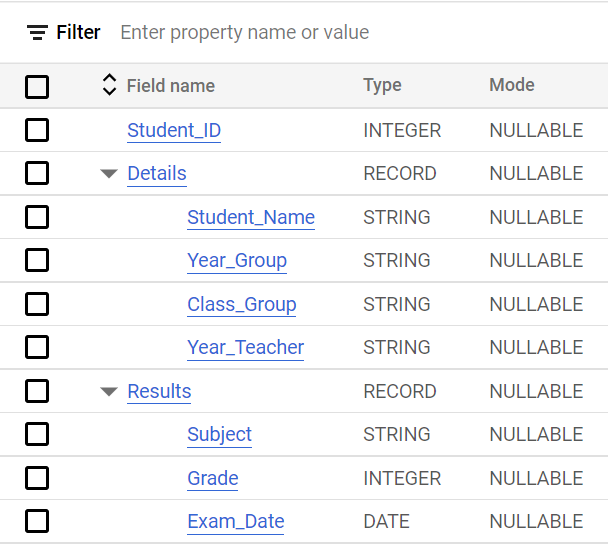The image size is (608, 548).
Task: Tick the checkbox for Grade field
Action: tap(37, 478)
